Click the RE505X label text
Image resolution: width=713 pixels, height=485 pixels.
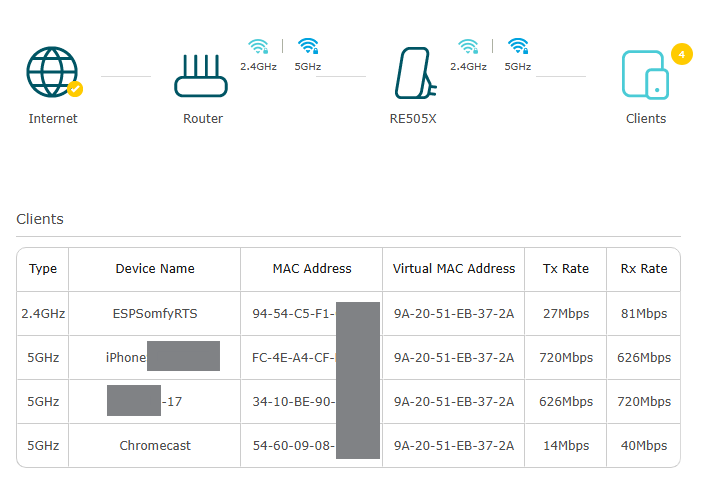413,119
